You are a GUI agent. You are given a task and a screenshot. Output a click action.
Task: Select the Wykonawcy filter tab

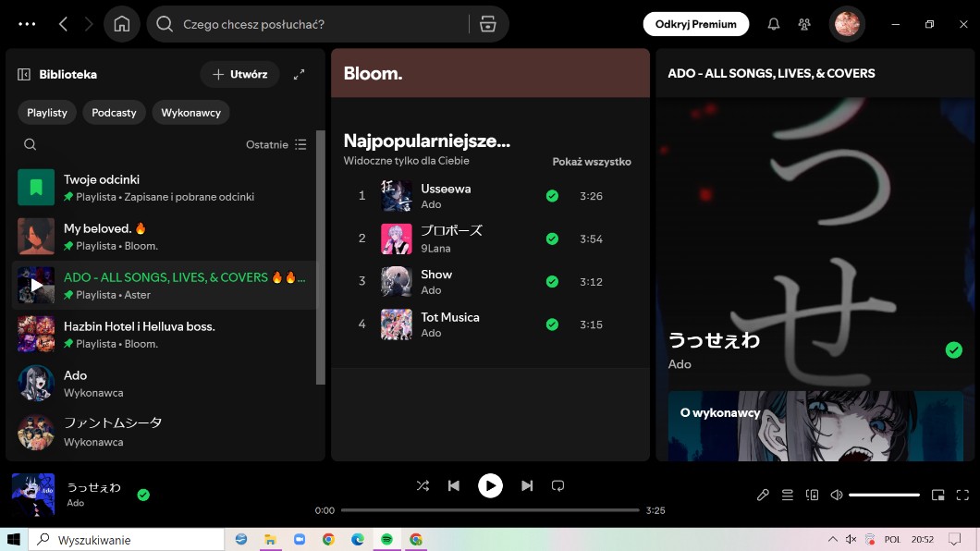[190, 113]
